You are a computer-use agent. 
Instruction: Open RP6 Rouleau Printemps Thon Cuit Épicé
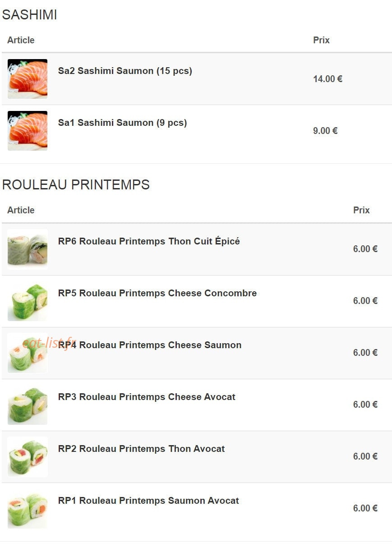click(x=149, y=241)
